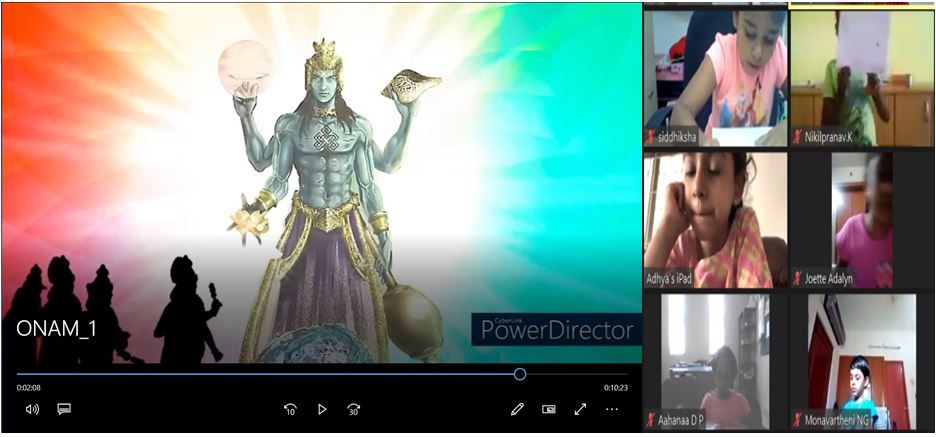Click the video progress bar track

tap(322, 374)
